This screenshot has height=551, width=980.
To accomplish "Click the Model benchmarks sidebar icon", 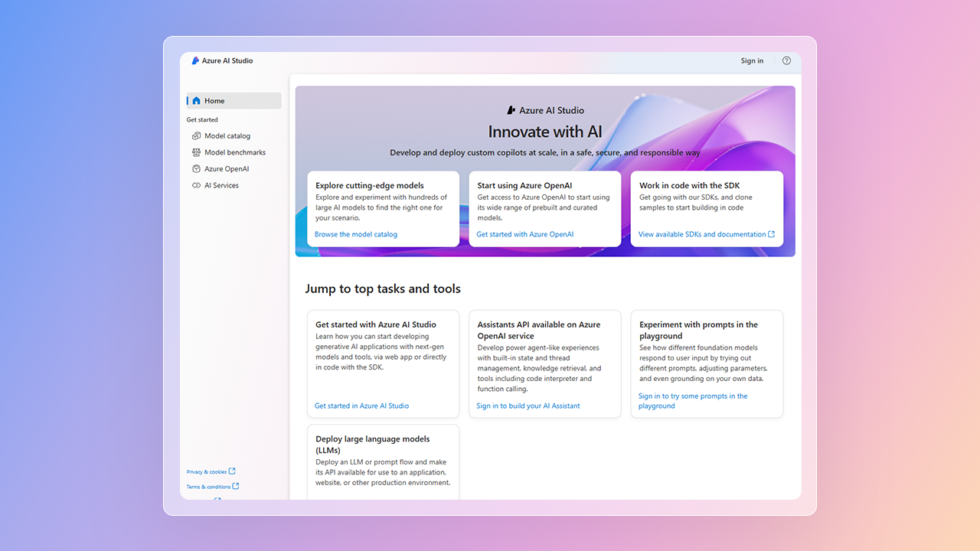I will [x=197, y=152].
